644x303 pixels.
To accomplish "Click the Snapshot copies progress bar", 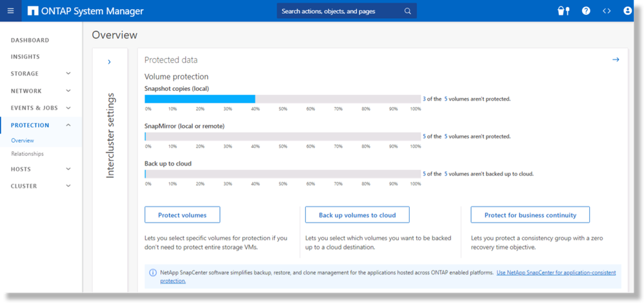I will (x=283, y=99).
